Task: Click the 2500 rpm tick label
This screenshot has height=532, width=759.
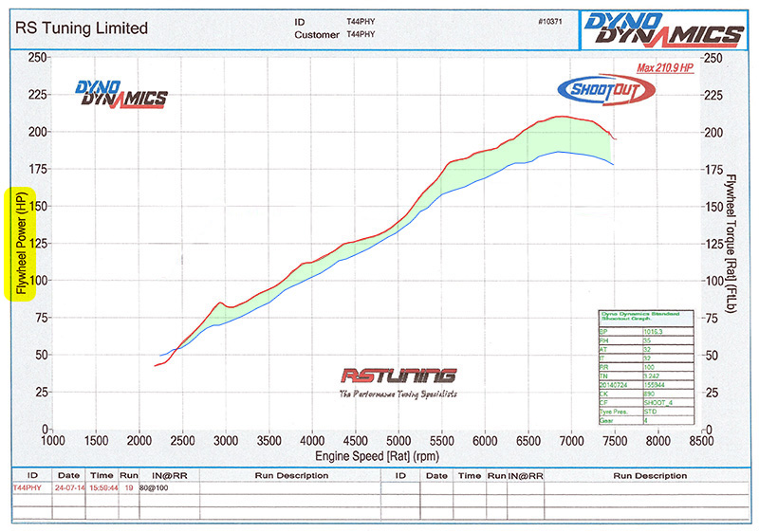Action: pyautogui.click(x=182, y=441)
